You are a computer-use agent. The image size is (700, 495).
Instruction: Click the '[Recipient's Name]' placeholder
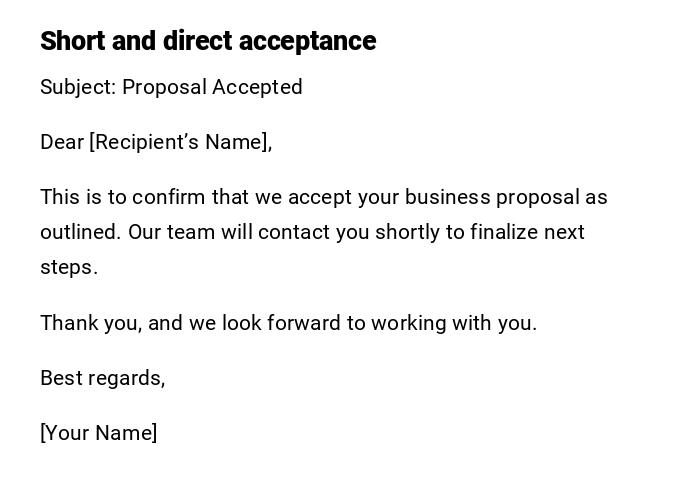point(180,142)
